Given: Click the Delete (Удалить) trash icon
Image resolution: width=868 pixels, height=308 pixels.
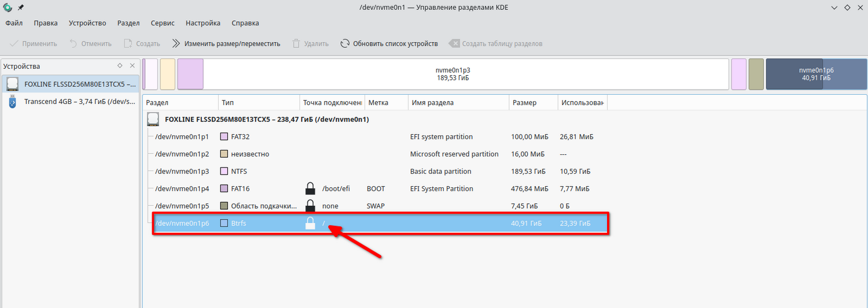Looking at the screenshot, I should click(x=296, y=43).
